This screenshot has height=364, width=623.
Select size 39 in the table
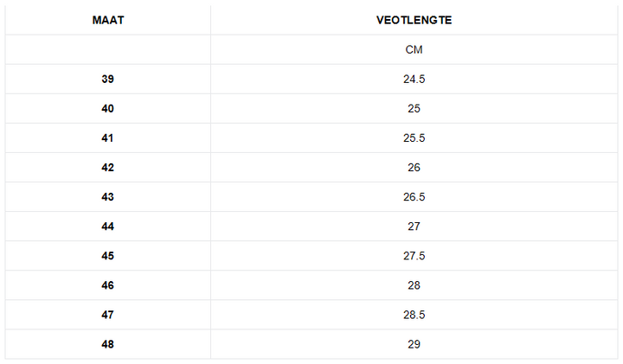(x=107, y=79)
